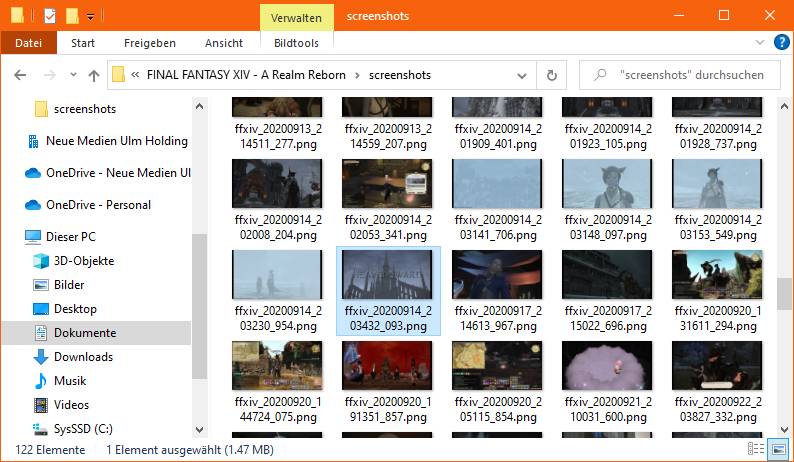This screenshot has width=794, height=462.
Task: Select OneDrive - Personal in sidebar
Action: click(x=98, y=205)
